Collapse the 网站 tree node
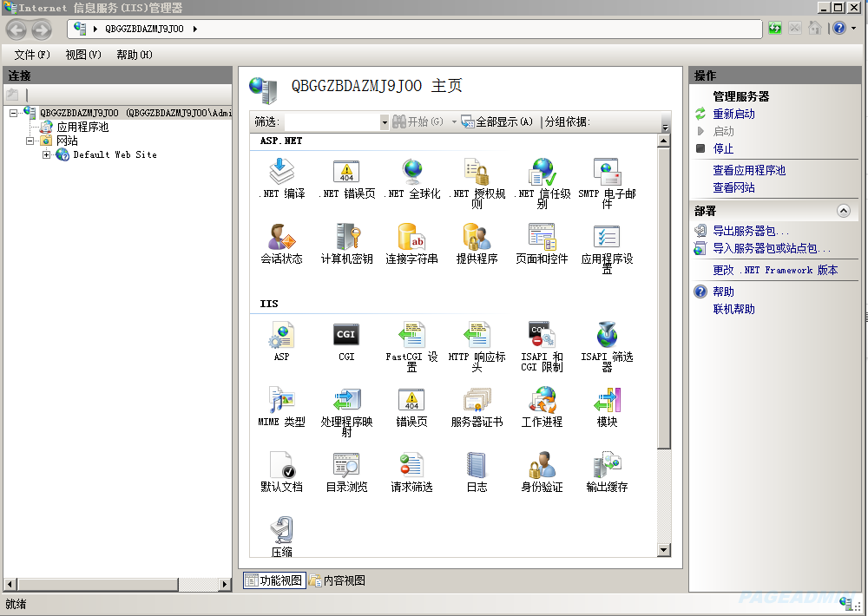 29,141
